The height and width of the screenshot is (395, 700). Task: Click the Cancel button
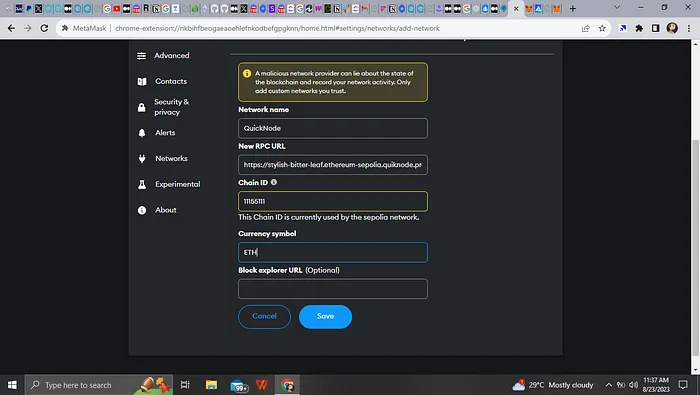point(264,316)
